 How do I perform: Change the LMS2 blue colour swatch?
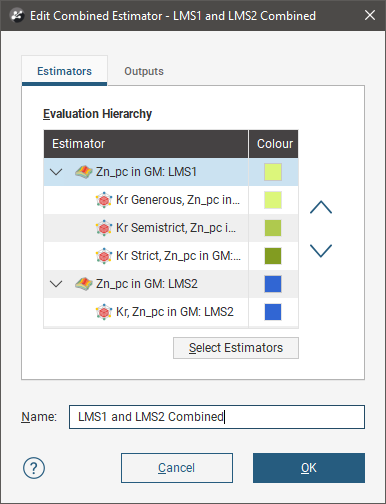coord(273,284)
